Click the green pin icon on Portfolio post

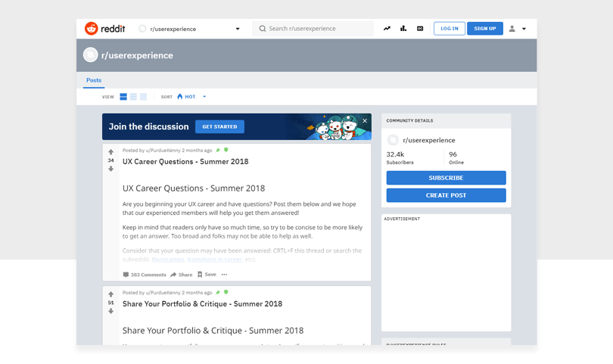218,292
